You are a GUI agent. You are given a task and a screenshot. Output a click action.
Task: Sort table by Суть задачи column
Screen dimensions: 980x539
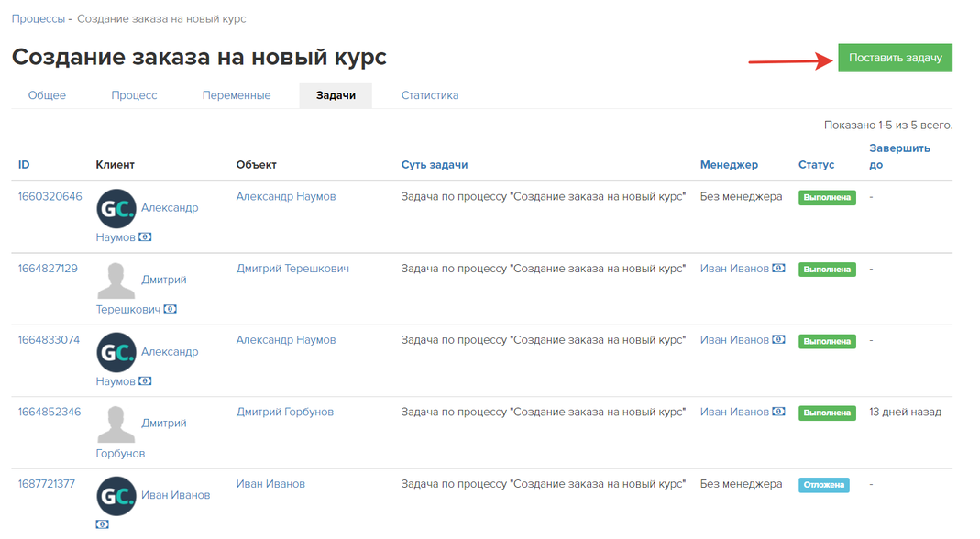435,165
